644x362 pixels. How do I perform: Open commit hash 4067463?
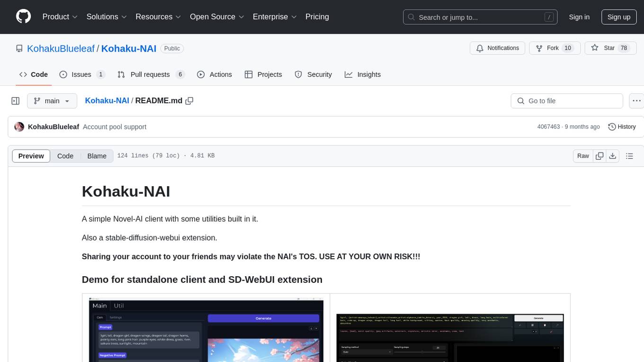548,127
